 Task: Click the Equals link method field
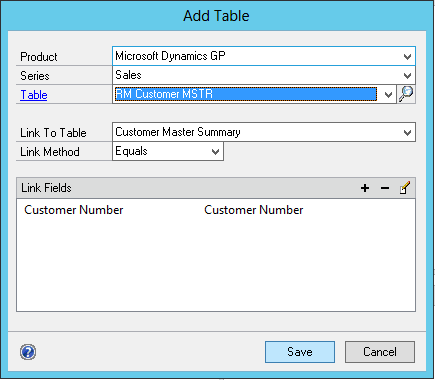point(168,151)
